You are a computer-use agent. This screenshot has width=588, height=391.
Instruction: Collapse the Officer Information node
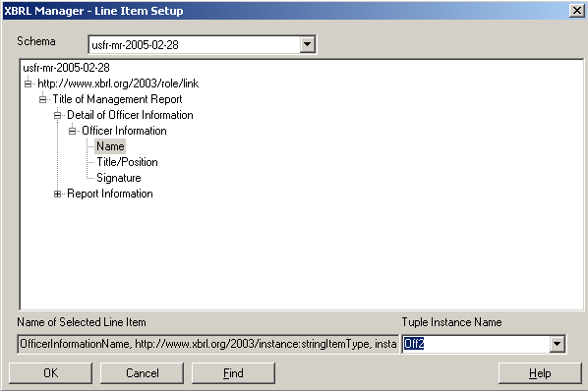click(72, 131)
